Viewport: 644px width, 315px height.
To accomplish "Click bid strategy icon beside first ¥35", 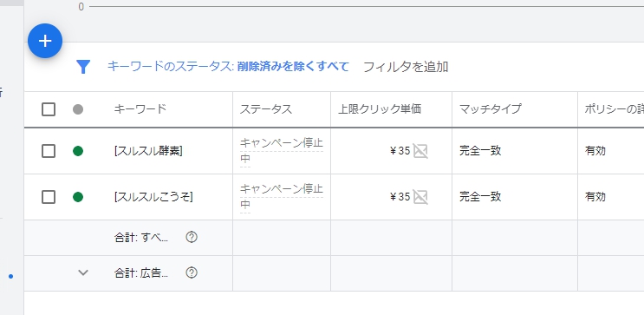I will point(420,151).
